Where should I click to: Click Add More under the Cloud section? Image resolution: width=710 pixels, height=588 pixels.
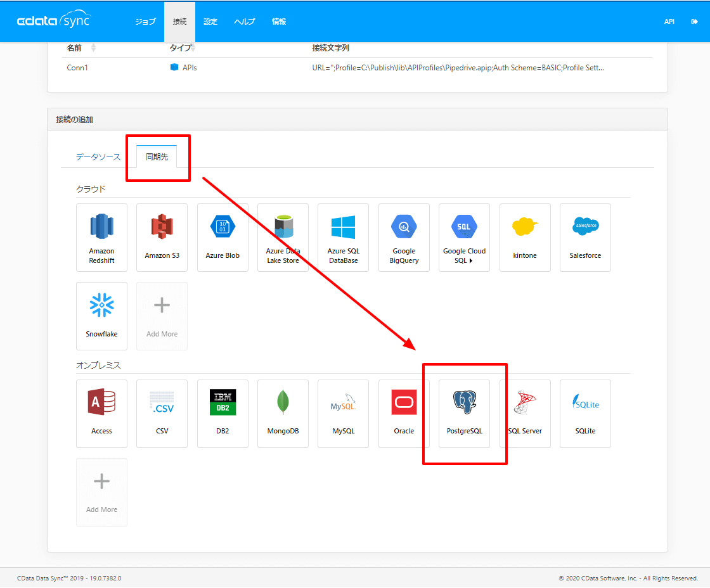[162, 316]
